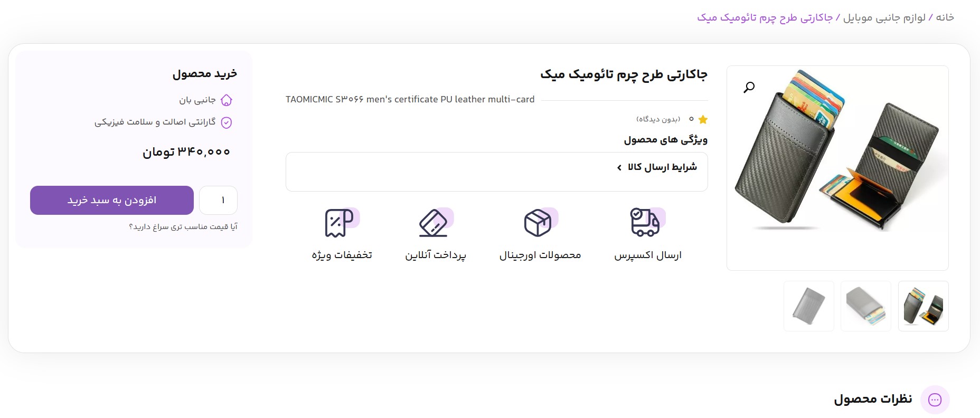Select the plain gray wallet thumbnail
The image size is (980, 418).
point(809,306)
